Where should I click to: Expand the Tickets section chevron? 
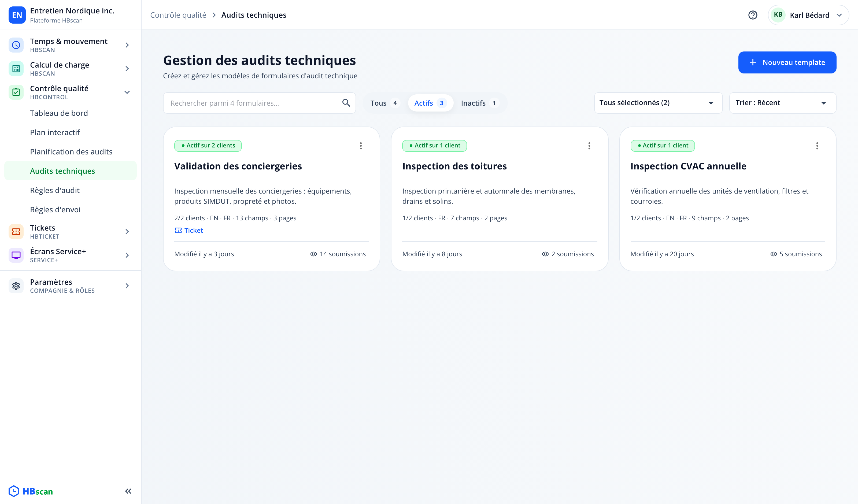pos(127,232)
